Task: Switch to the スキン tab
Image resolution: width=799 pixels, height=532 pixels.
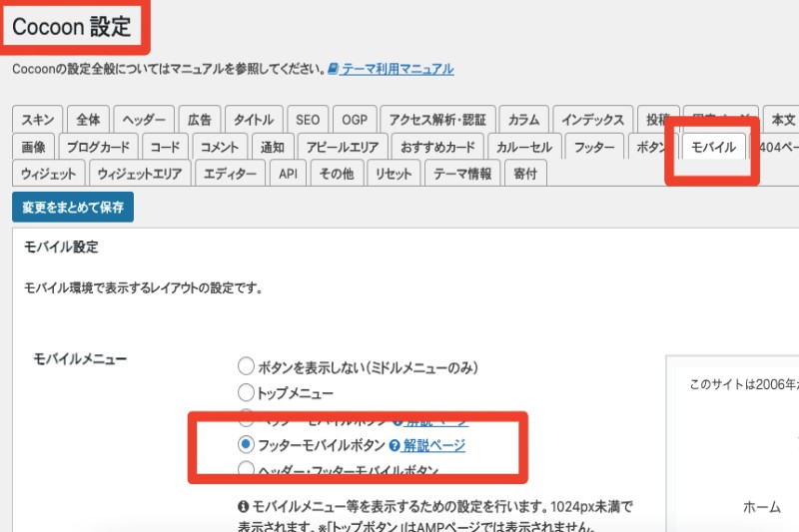Action: click(x=39, y=119)
